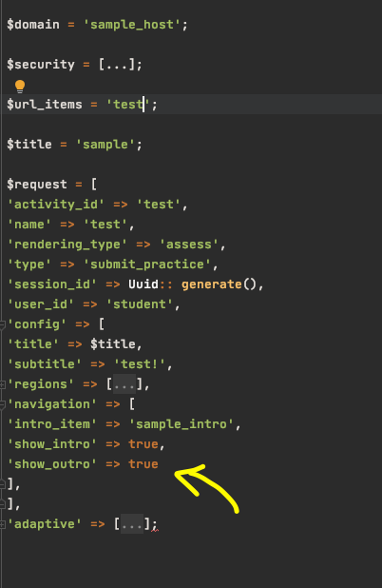The image size is (382, 588).
Task: Unfold the collapsed $security array ellipsis
Action: click(x=117, y=65)
